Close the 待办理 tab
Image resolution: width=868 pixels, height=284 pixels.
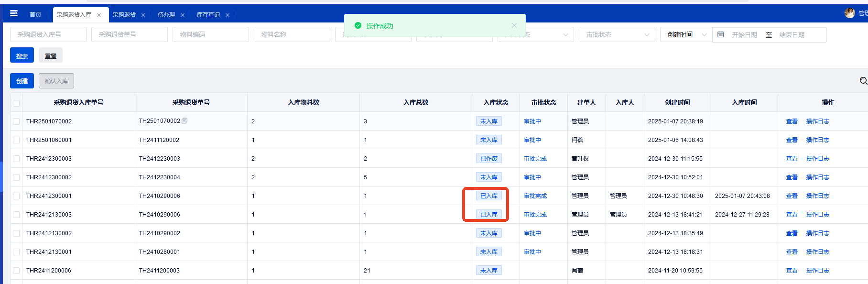pyautogui.click(x=183, y=15)
